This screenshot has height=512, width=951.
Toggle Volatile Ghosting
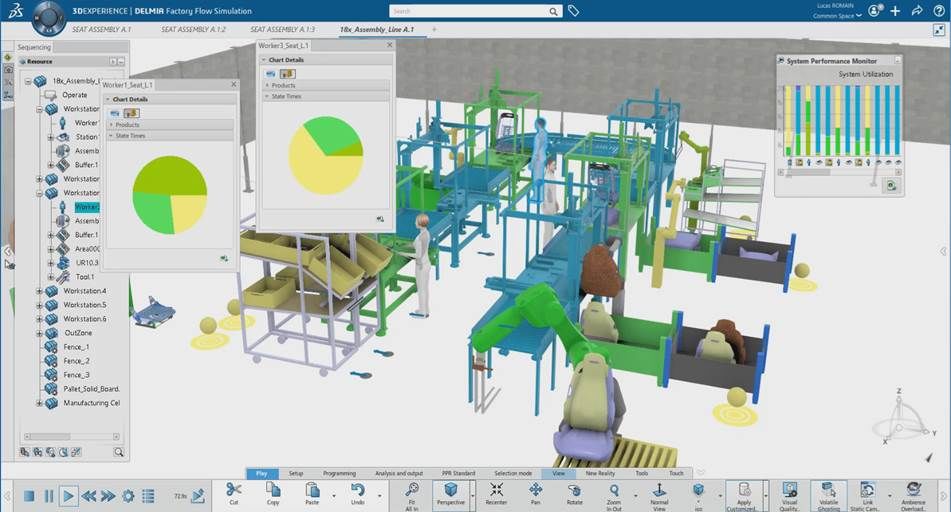pos(828,495)
